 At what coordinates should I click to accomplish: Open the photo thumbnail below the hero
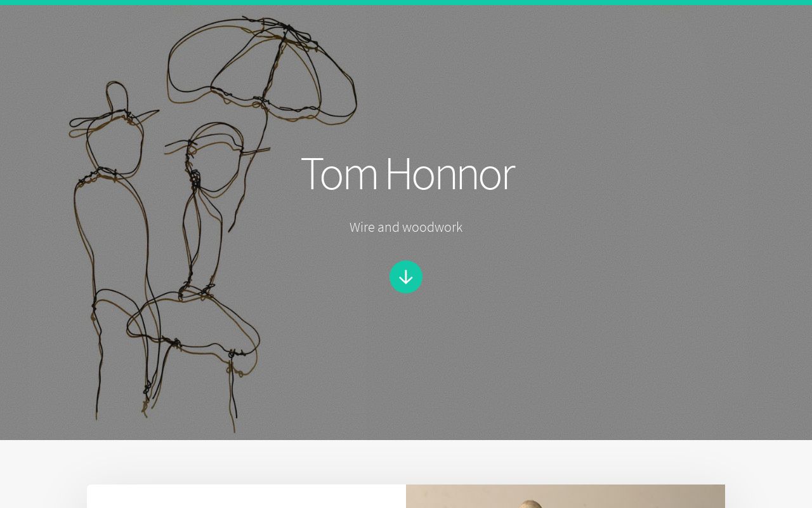pos(565,497)
